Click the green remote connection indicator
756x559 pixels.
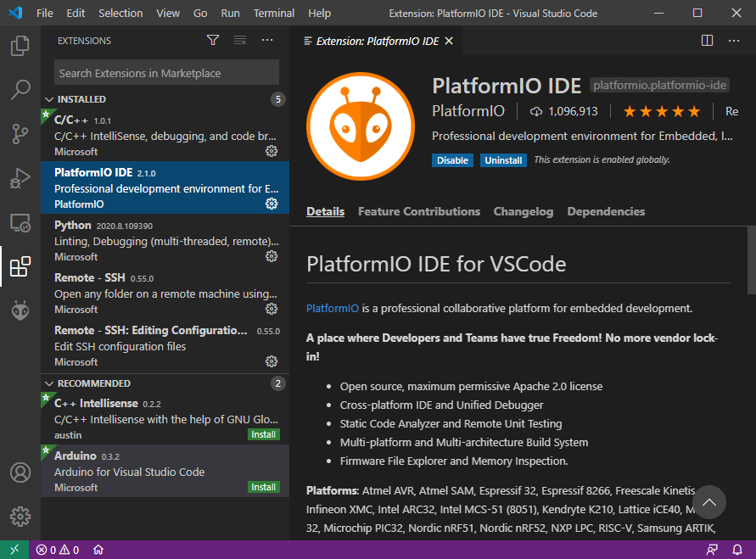pyautogui.click(x=13, y=550)
